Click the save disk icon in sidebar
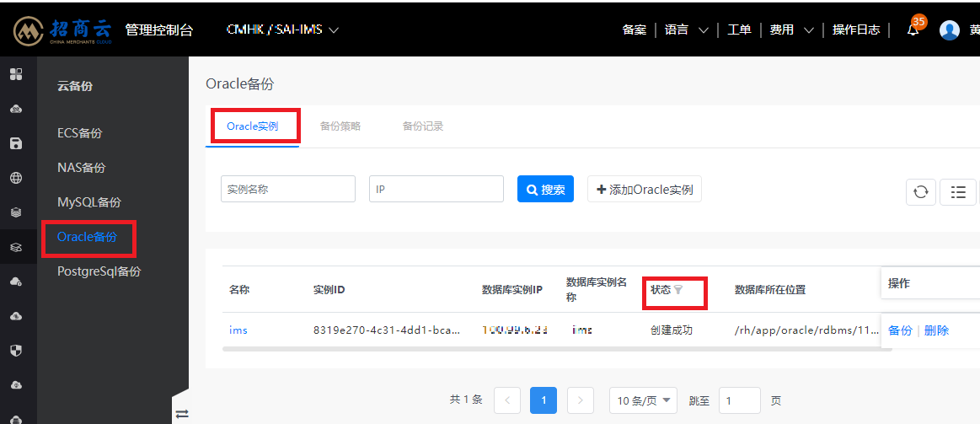 [x=16, y=144]
